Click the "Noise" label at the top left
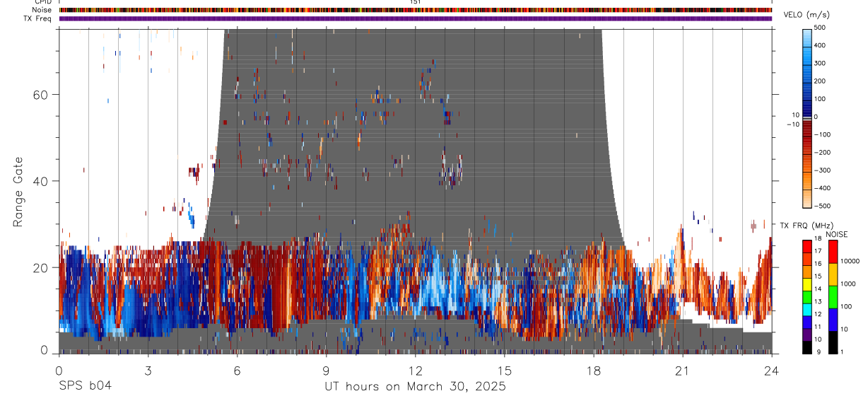This screenshot has height=401, width=868. point(42,10)
